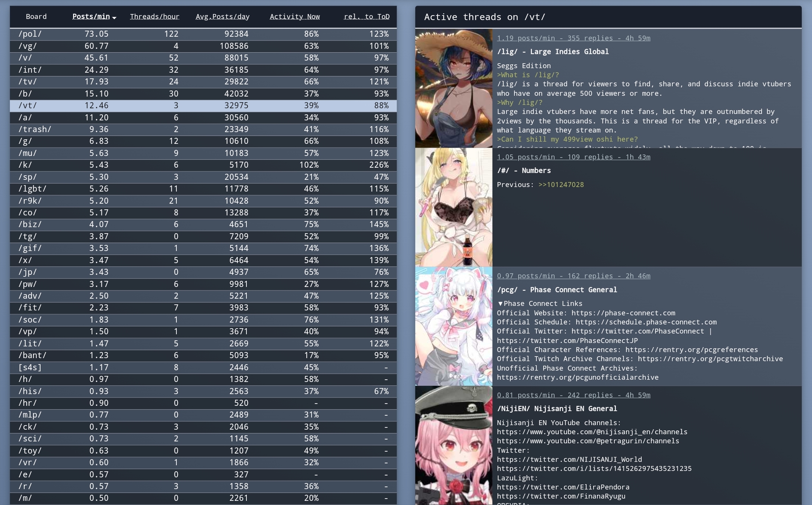Viewport: 812px width, 505px height.
Task: Open the /NijiEN/ thread thumbnail
Action: point(454,446)
